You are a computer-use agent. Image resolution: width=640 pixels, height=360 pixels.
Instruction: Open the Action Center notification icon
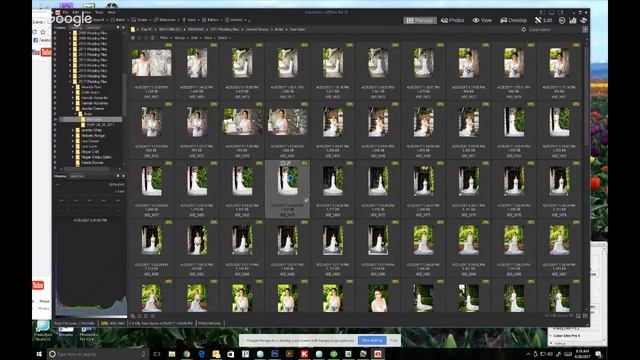(x=598, y=354)
